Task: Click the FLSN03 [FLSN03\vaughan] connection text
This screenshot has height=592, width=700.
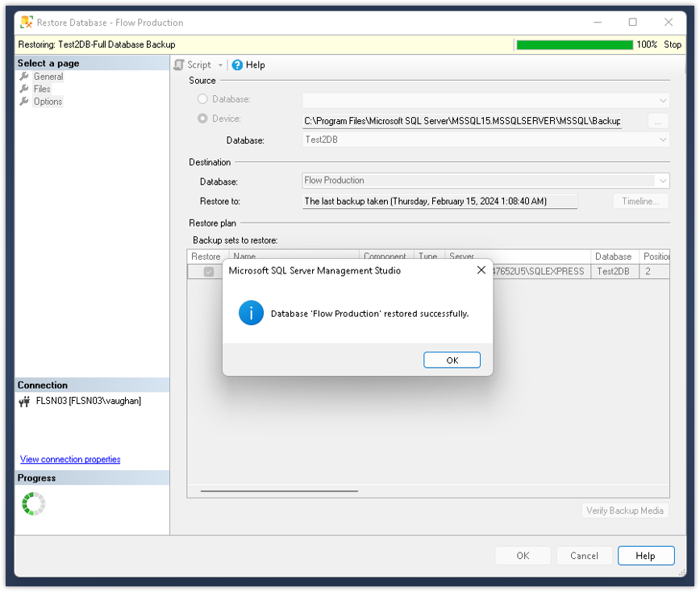Action: (89, 401)
